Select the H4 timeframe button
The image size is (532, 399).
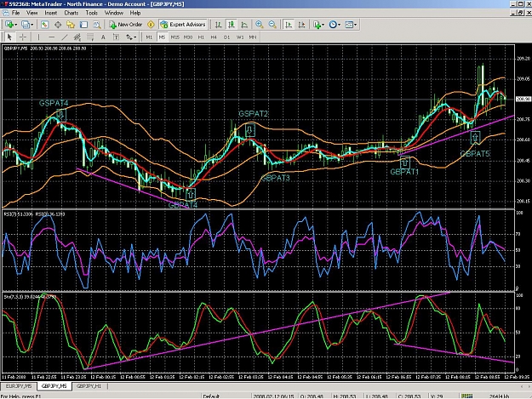point(214,37)
